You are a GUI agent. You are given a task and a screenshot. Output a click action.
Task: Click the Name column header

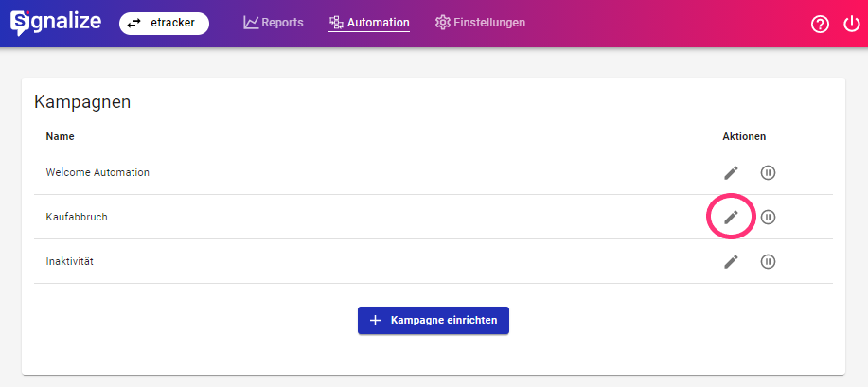point(60,136)
